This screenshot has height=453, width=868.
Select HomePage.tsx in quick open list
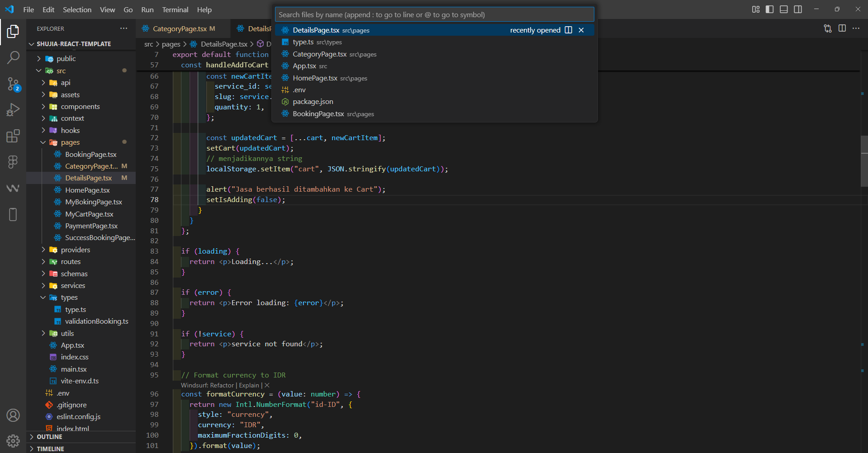tap(434, 78)
